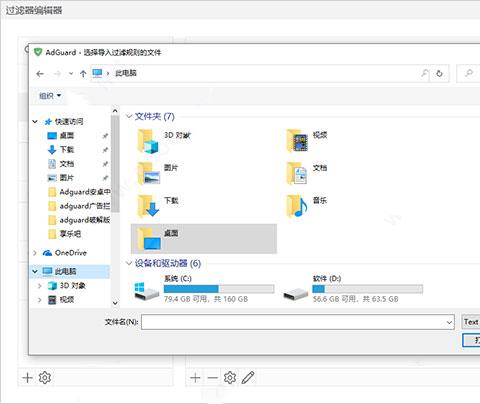Select 桌面 under quick access
This screenshot has width=480, height=404.
point(67,135)
